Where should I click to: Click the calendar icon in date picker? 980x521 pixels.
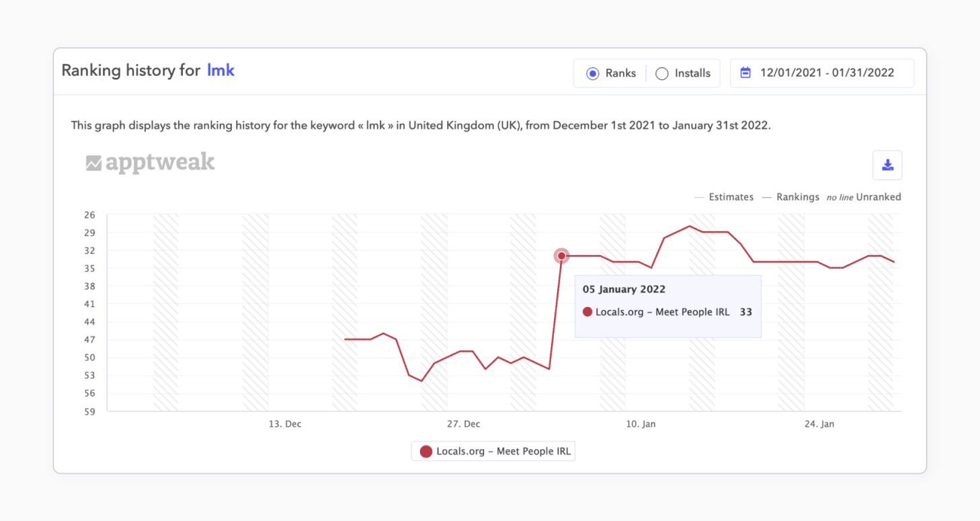745,73
